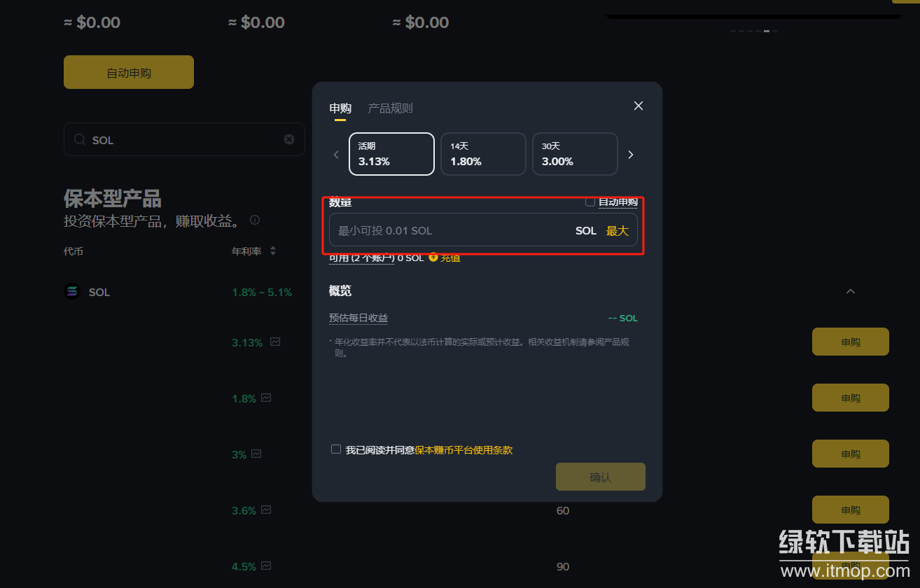Select the 申购 tab in the dialog

pyautogui.click(x=340, y=108)
